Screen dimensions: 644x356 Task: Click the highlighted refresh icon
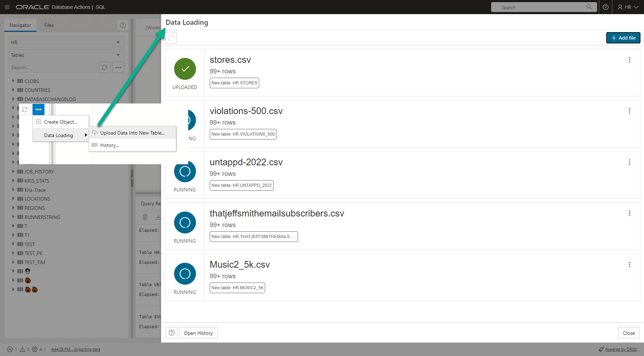pos(25,109)
